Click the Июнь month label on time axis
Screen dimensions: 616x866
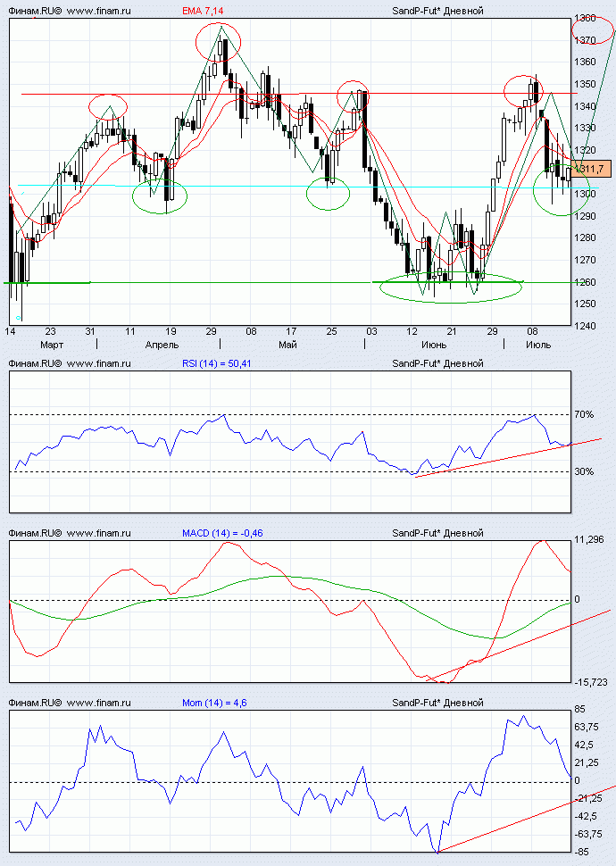434,345
